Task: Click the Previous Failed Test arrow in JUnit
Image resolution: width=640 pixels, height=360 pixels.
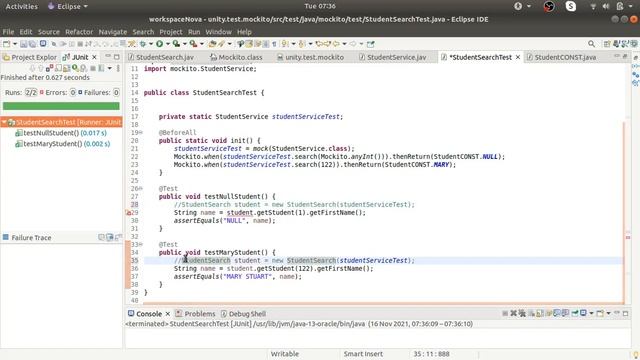Action: coord(40,68)
